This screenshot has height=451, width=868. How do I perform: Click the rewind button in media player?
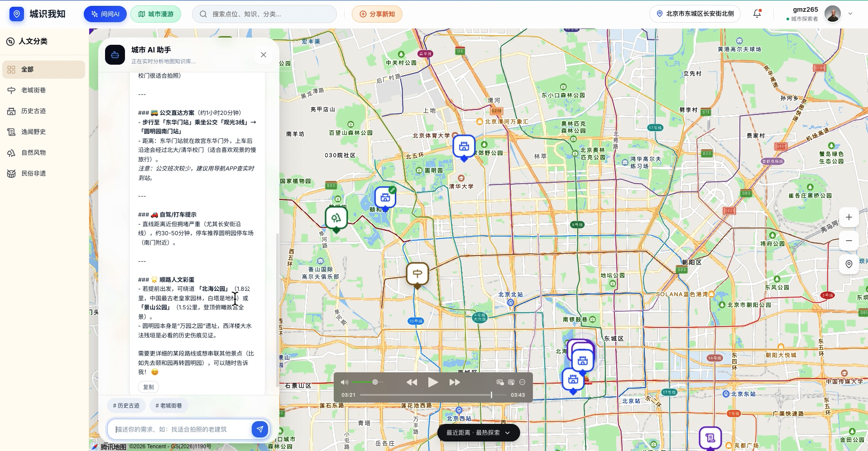coord(412,382)
